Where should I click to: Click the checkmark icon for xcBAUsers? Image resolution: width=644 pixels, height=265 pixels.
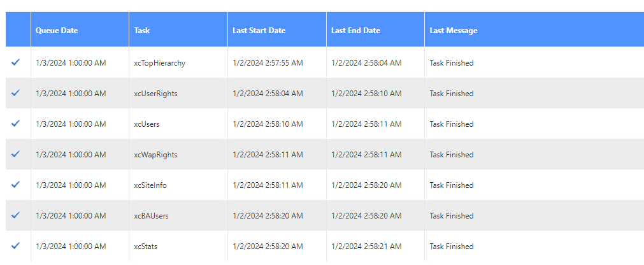[16, 215]
